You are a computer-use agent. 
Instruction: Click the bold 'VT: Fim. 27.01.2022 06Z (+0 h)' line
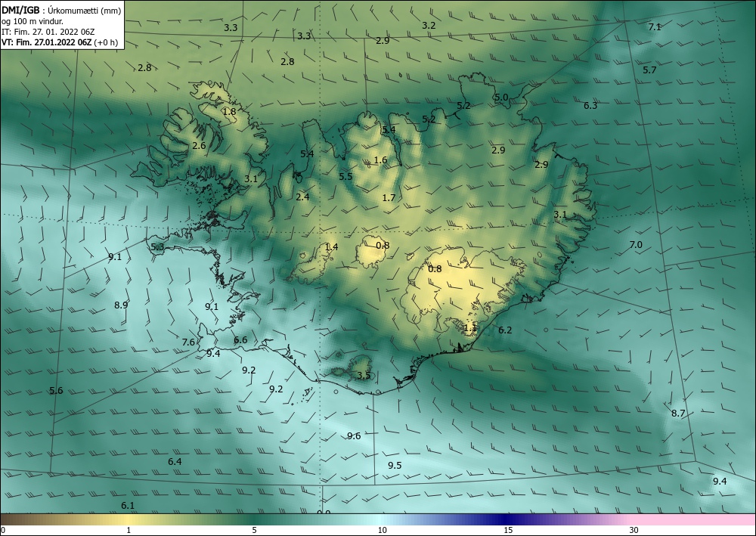tap(60, 42)
